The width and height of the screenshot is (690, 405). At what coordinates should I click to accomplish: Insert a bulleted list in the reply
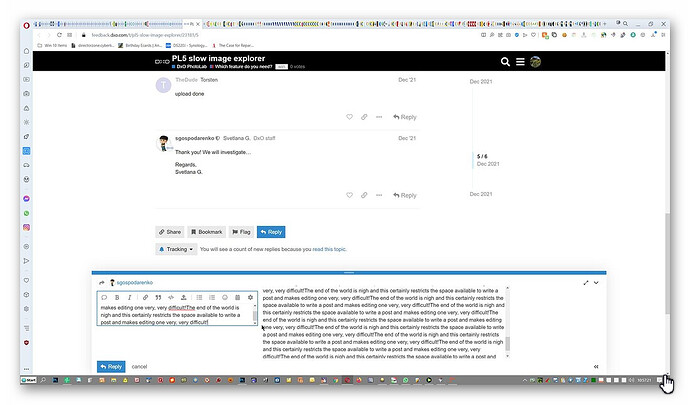pos(199,298)
